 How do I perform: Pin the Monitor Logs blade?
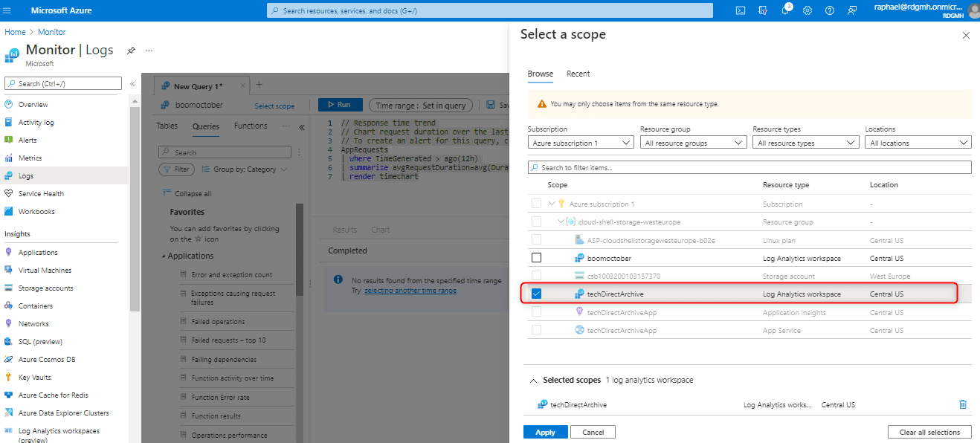point(131,51)
